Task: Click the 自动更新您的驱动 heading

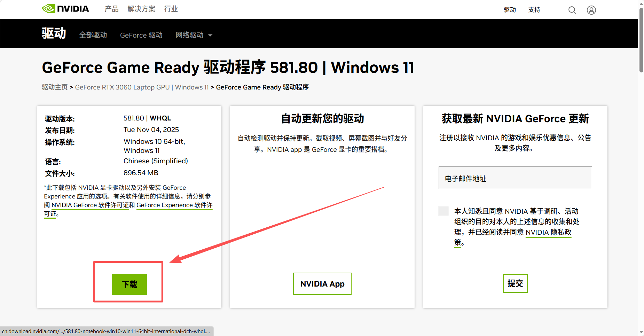Action: [x=322, y=119]
